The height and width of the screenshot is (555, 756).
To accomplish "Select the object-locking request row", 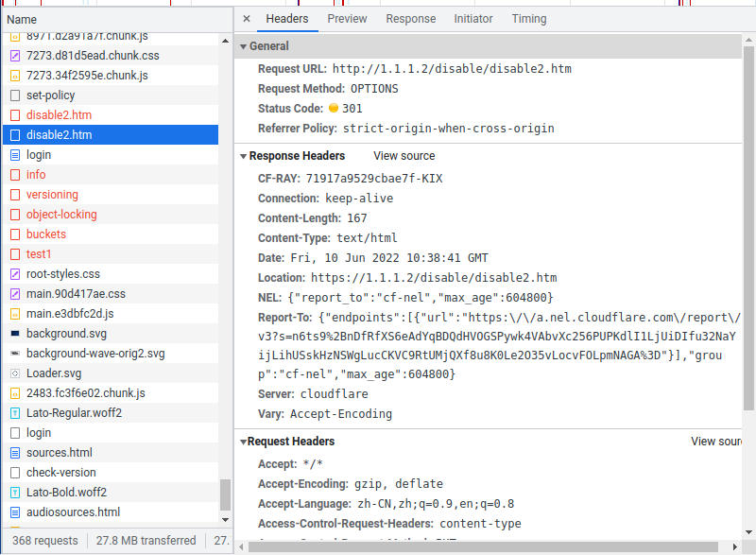I will tap(111, 215).
